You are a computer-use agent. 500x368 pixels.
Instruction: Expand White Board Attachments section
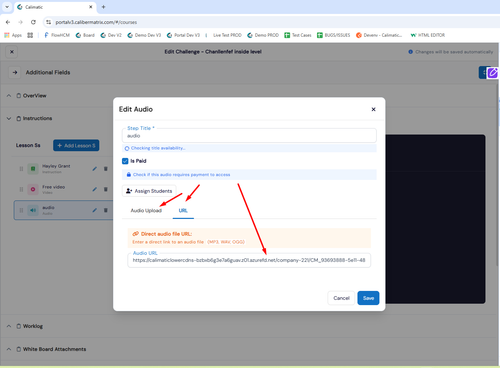click(9, 349)
